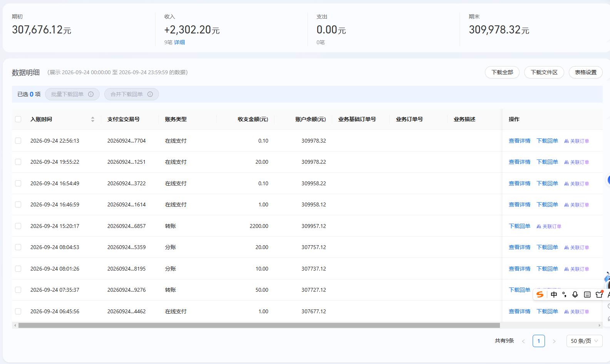Click the horizontal scrollbar thumb below the table
The height and width of the screenshot is (364, 610).
pyautogui.click(x=259, y=326)
